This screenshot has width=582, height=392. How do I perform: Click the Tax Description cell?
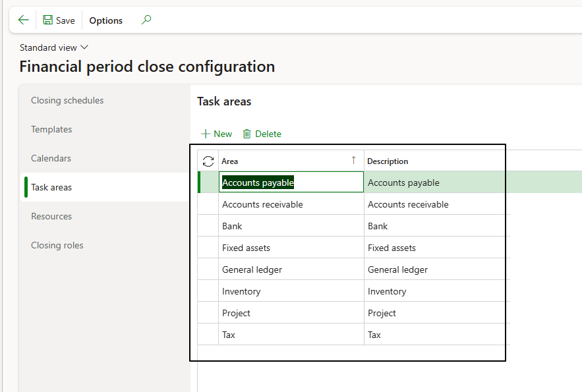(435, 335)
